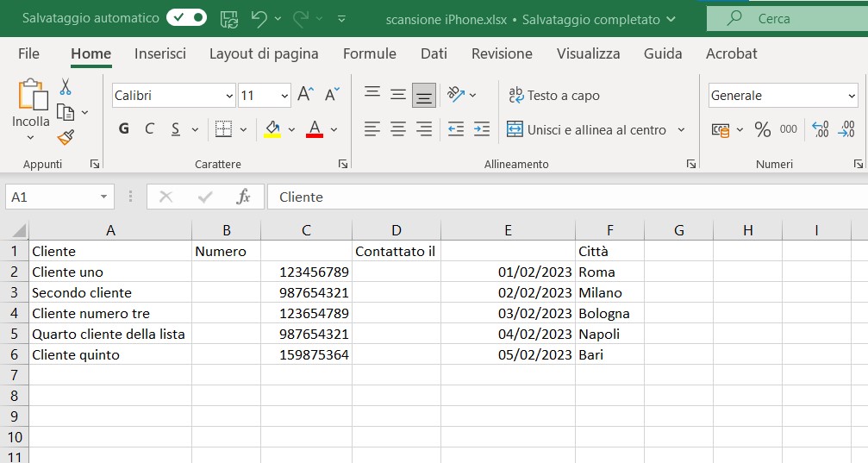Click the Decrease indent icon
Image resolution: width=868 pixels, height=463 pixels.
(x=456, y=129)
